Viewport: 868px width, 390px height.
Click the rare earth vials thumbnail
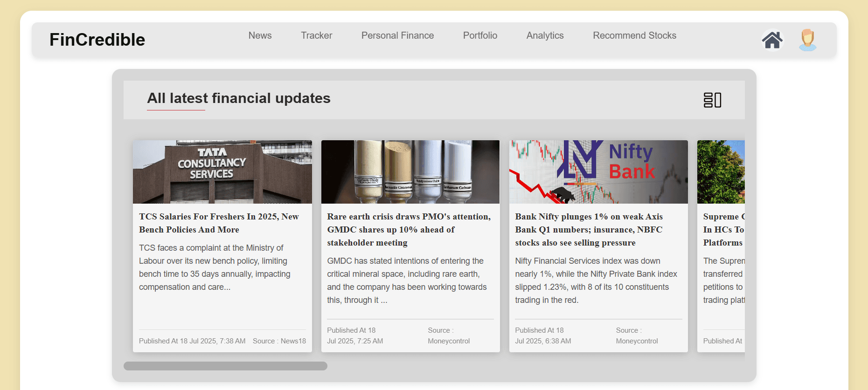(x=410, y=172)
